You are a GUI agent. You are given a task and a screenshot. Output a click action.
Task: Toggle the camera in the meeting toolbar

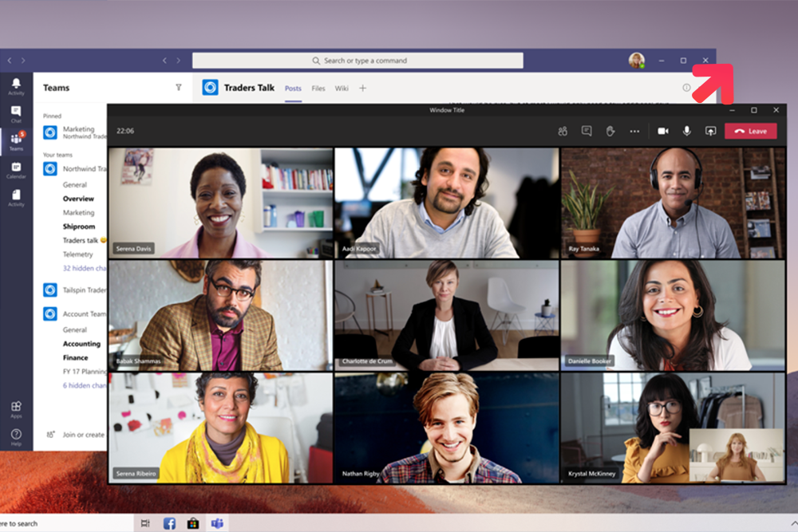(662, 132)
